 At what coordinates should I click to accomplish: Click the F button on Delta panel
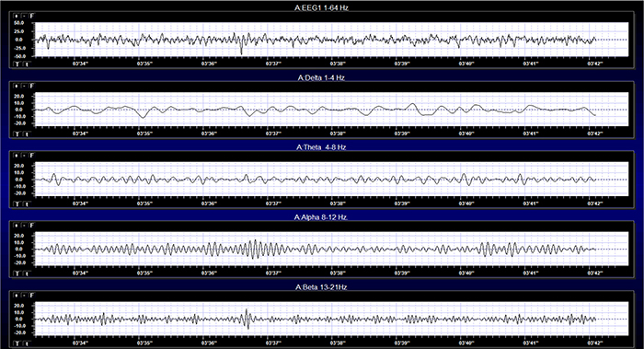(x=31, y=86)
